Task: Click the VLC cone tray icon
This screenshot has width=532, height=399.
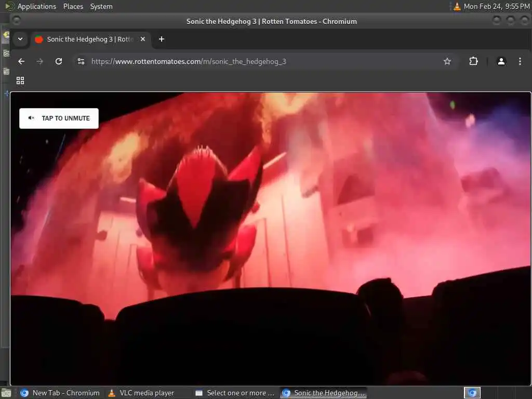Action: (x=457, y=6)
